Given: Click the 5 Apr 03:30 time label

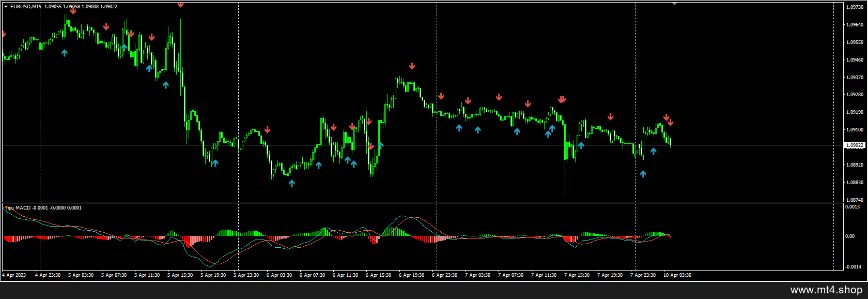Looking at the screenshot, I should [x=81, y=275].
